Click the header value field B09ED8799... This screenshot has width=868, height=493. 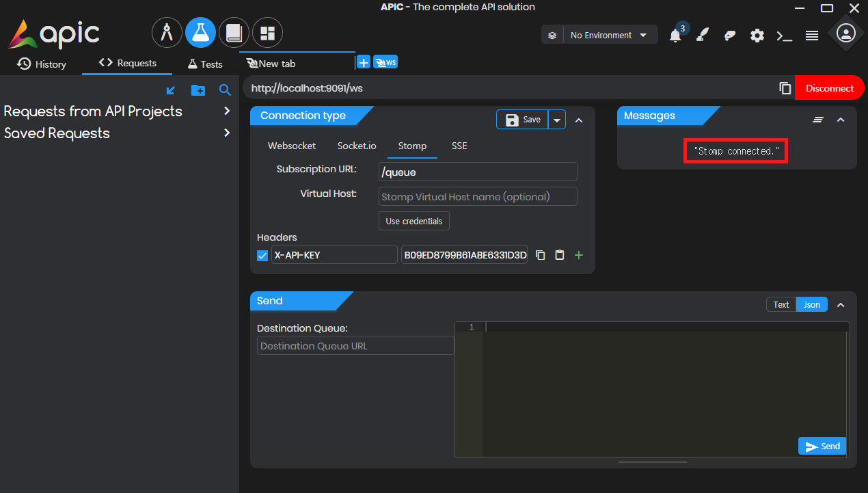coord(465,255)
